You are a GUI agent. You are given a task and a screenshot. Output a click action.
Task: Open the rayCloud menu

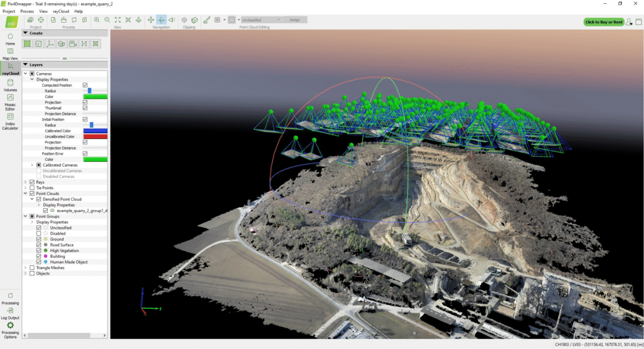pyautogui.click(x=61, y=11)
